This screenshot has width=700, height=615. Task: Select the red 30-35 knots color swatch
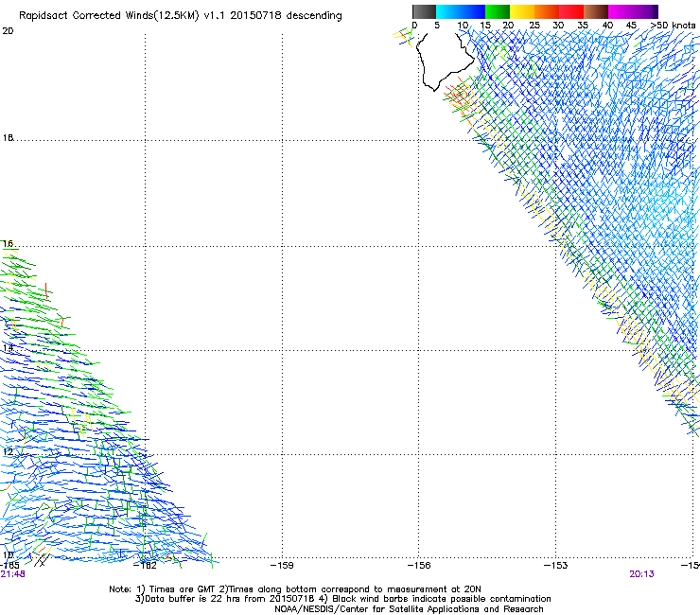571,11
